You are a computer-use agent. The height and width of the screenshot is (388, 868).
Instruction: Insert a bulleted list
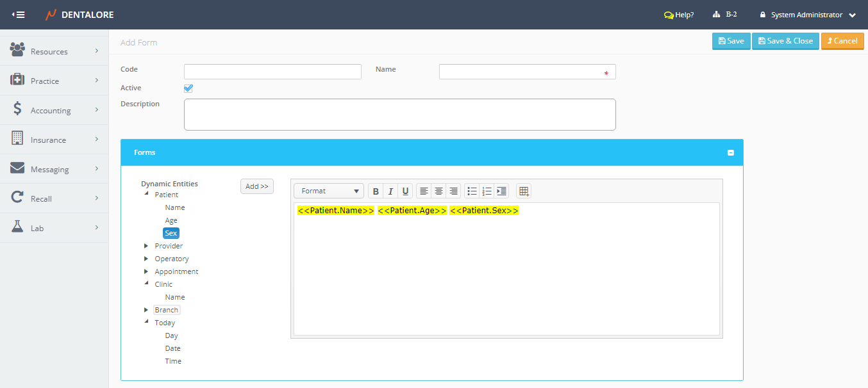click(x=472, y=191)
